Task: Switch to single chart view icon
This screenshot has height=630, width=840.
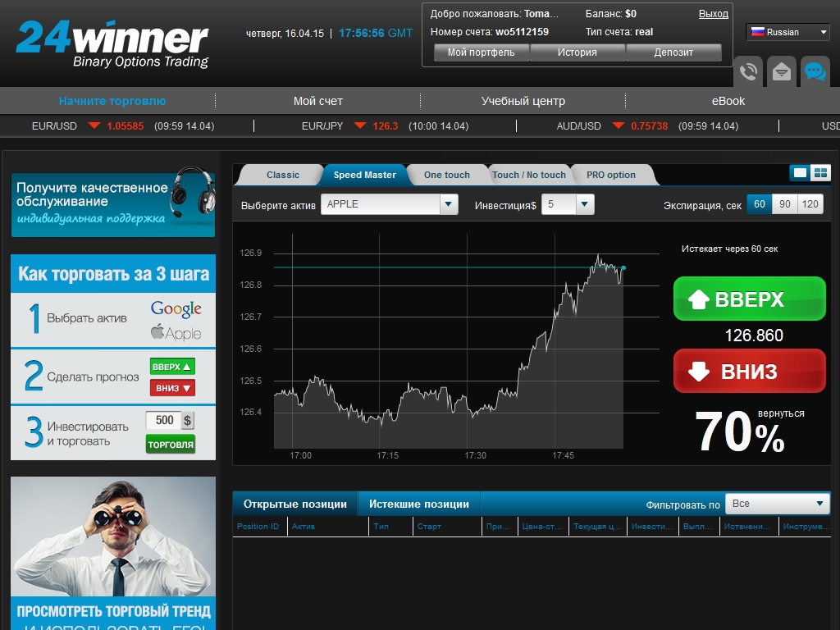Action: (800, 172)
